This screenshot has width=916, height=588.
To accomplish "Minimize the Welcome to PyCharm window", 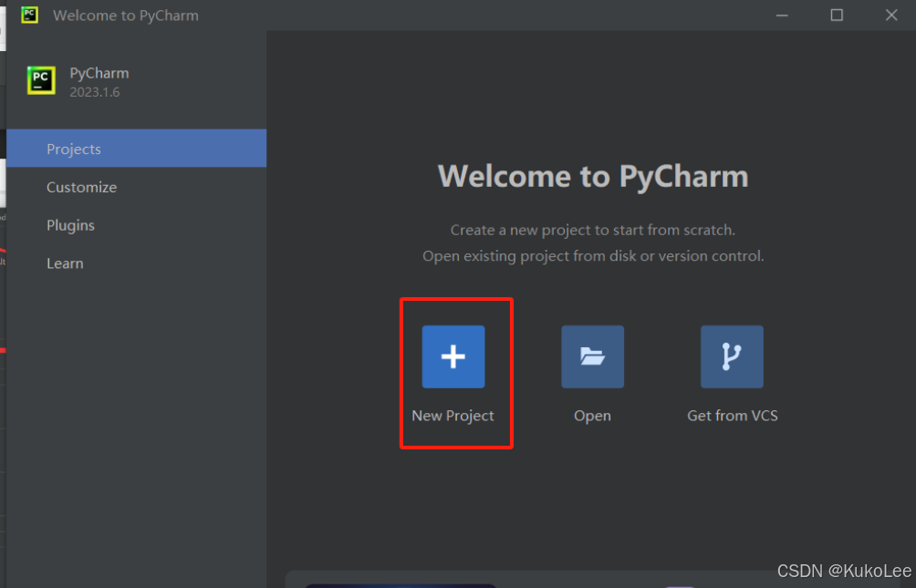I will 782,15.
